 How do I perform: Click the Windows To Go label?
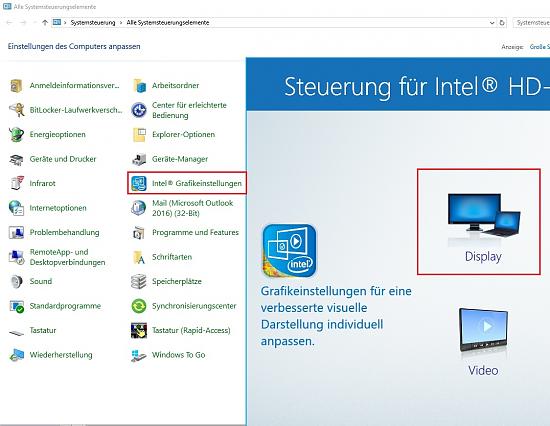pyautogui.click(x=179, y=355)
